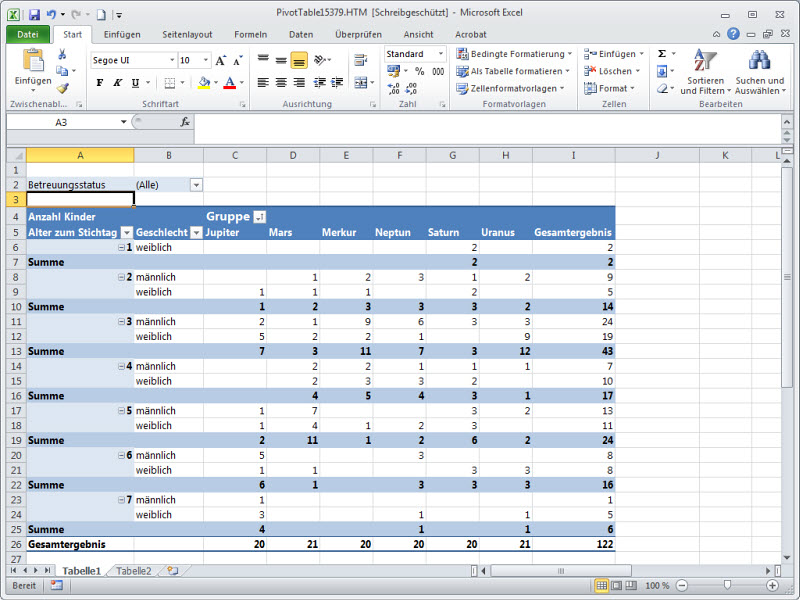Click the Format Painter brush icon
This screenshot has height=600, width=800.
[x=62, y=88]
